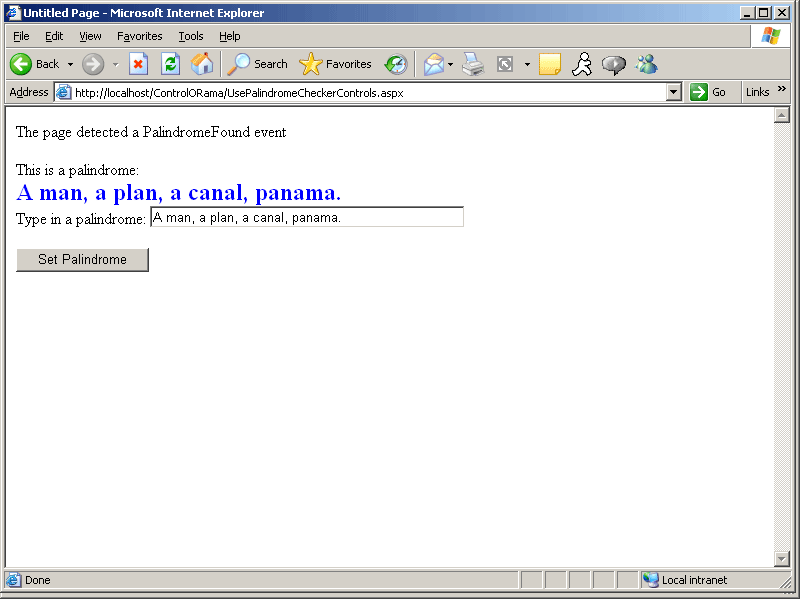Image resolution: width=800 pixels, height=599 pixels.
Task: Click the Links toolbar label
Action: click(x=757, y=92)
